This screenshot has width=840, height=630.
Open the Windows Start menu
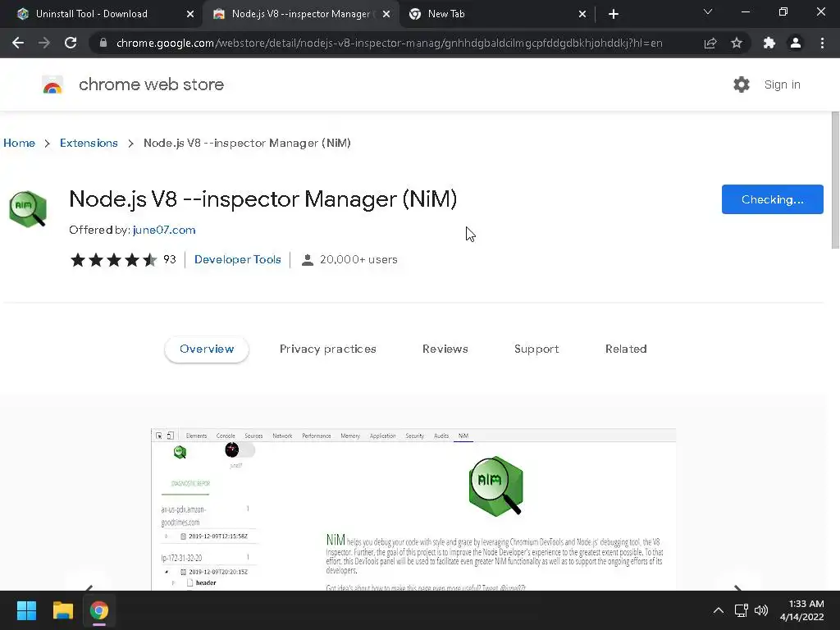pos(26,610)
